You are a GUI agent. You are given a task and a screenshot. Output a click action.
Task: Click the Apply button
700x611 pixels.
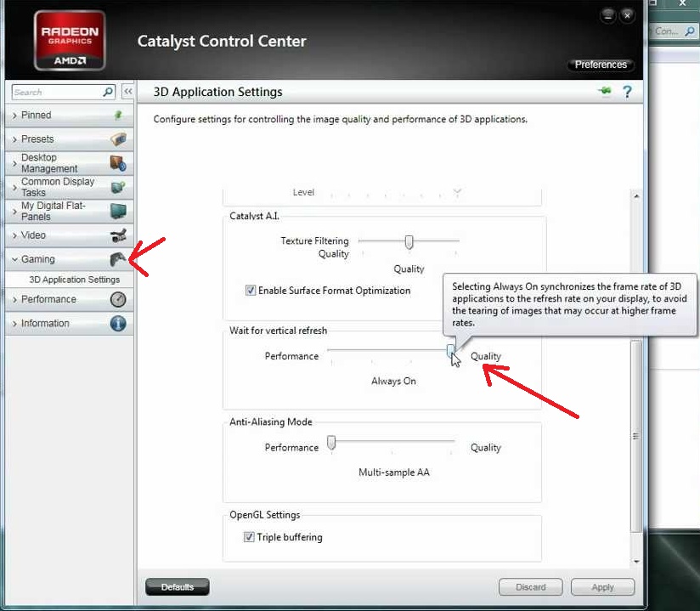tap(602, 587)
